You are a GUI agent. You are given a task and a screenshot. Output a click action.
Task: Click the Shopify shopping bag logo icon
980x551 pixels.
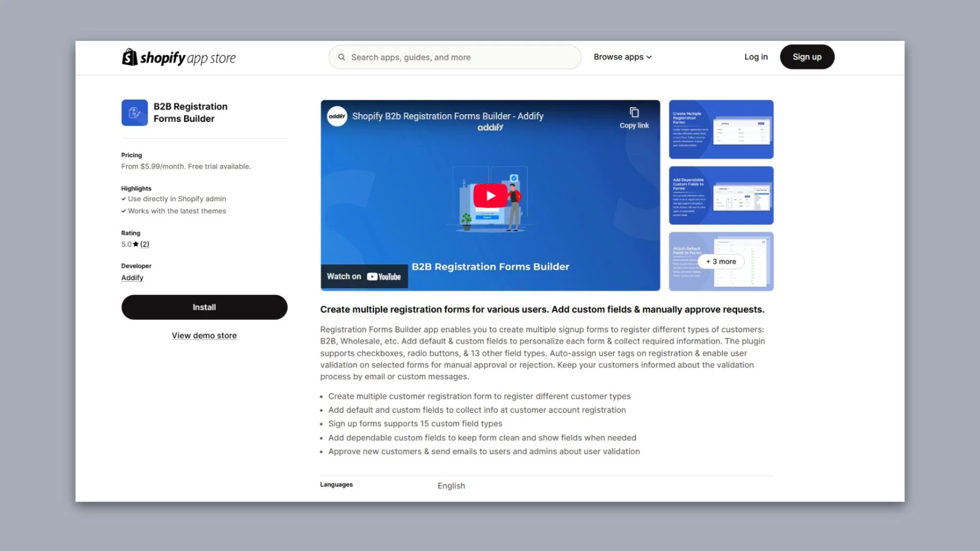tap(130, 57)
